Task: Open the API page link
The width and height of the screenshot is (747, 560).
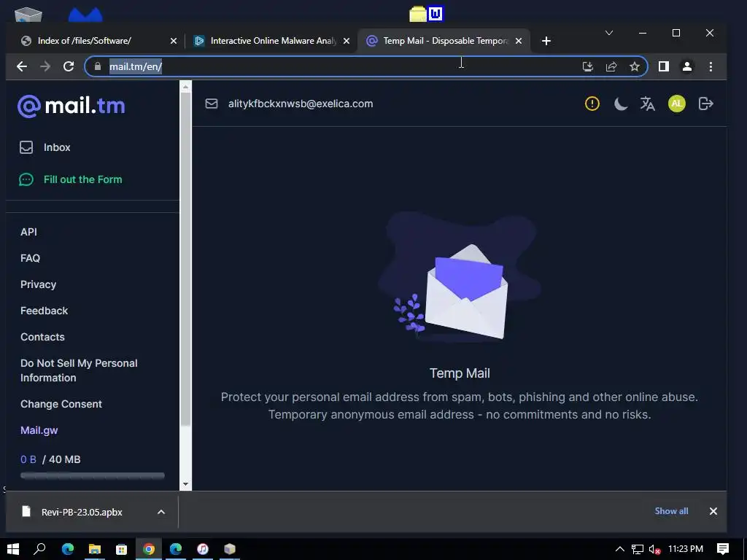Action: 28,232
